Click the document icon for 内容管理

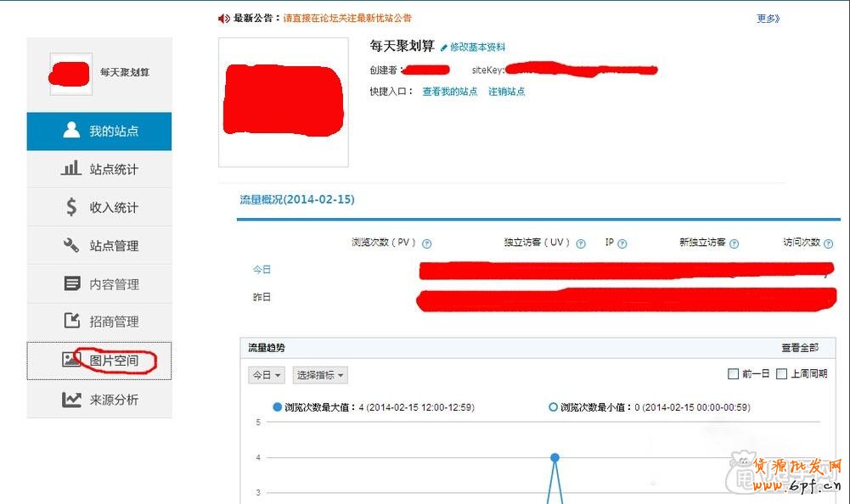pos(72,283)
